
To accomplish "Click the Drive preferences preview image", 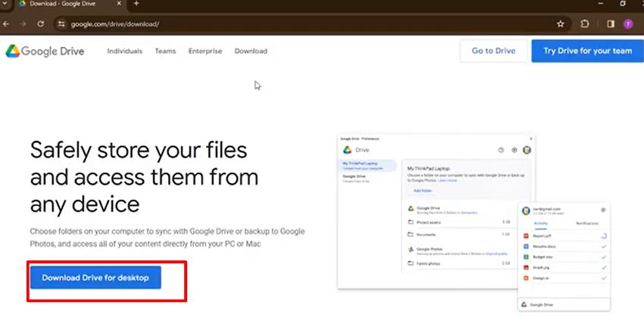I will (x=474, y=223).
